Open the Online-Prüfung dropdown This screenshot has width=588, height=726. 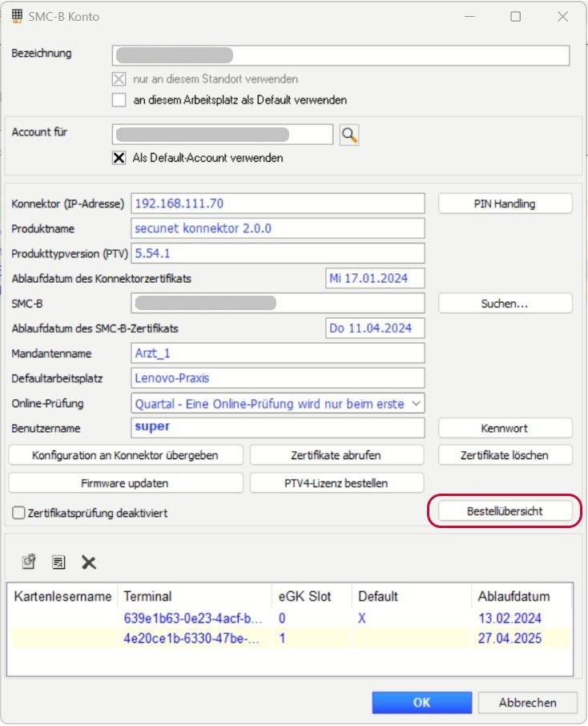(x=417, y=403)
